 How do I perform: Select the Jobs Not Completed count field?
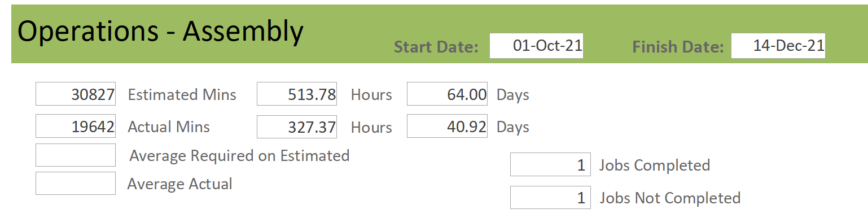(550, 197)
